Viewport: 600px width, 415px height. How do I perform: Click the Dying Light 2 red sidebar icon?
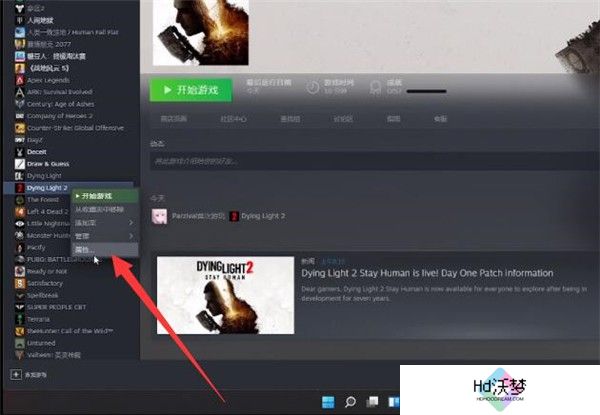20,188
